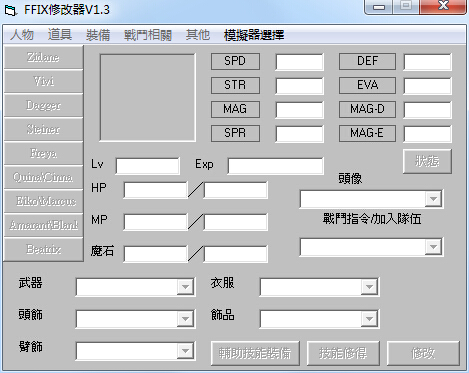Select the Vivi character button
The width and height of the screenshot is (469, 373).
click(43, 81)
